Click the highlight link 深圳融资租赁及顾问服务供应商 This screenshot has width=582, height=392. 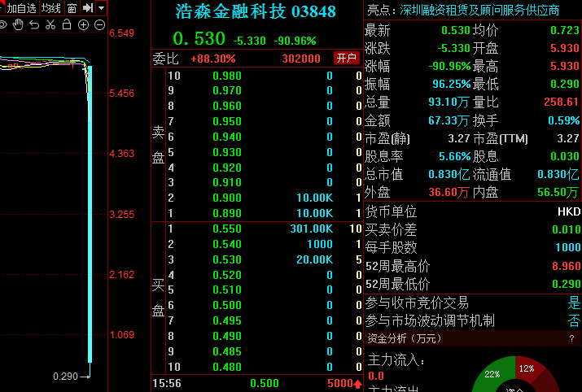[x=479, y=11]
